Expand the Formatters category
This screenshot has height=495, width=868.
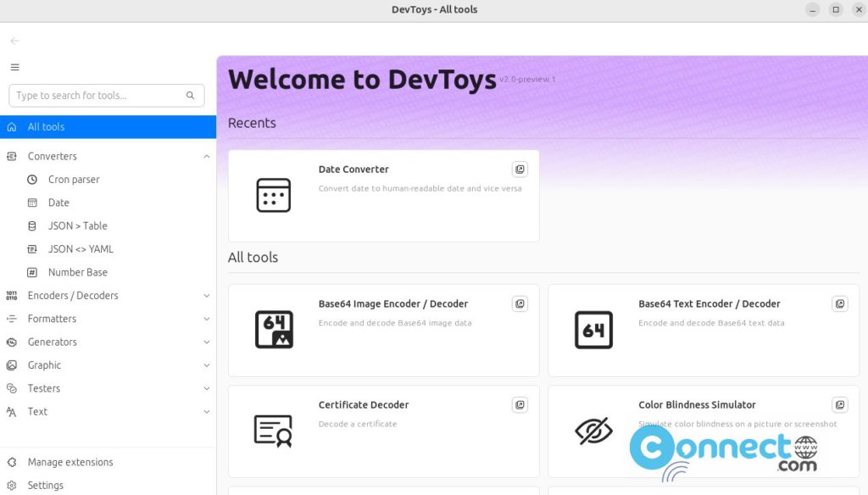click(206, 319)
